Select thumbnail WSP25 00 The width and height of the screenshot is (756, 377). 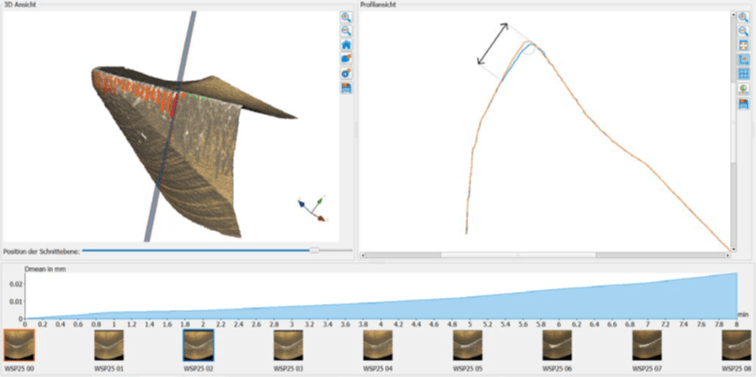point(19,345)
